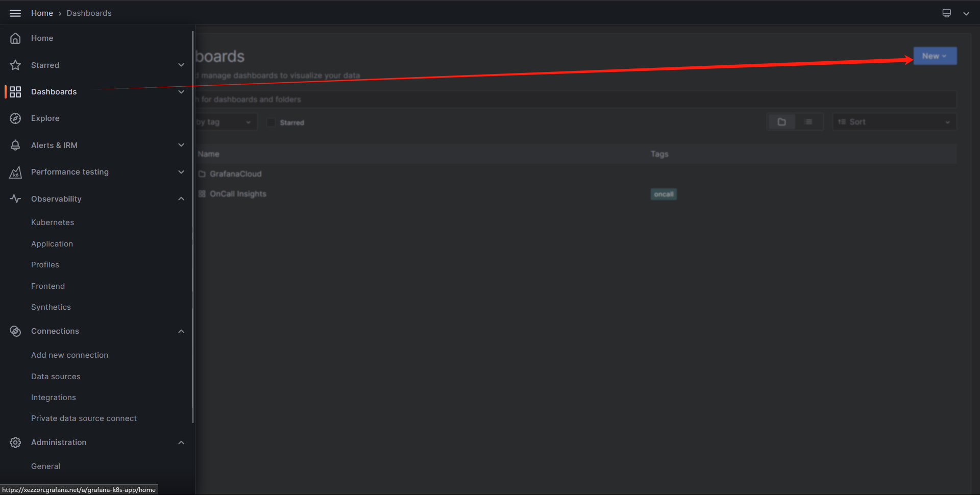The height and width of the screenshot is (495, 980).
Task: Click the monitor icon in top bar
Action: 946,13
